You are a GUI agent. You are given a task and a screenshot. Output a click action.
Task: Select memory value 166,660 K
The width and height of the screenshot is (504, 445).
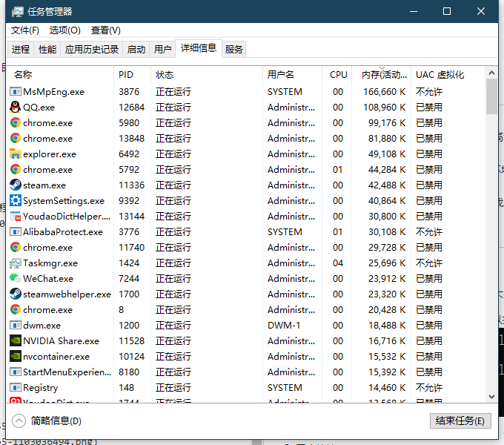tap(385, 92)
